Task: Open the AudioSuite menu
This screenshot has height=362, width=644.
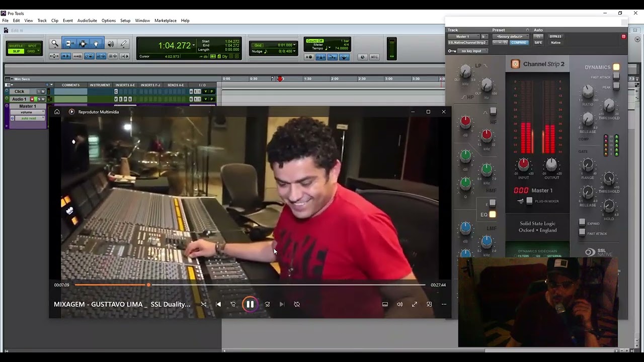Action: (x=87, y=21)
